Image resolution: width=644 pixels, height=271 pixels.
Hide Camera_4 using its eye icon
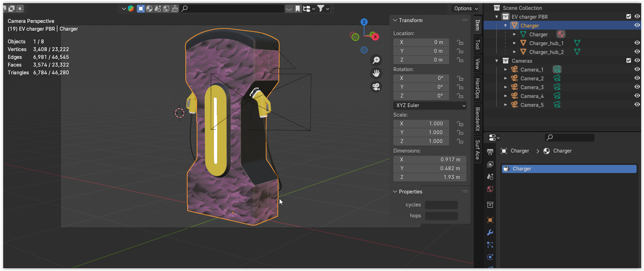637,96
